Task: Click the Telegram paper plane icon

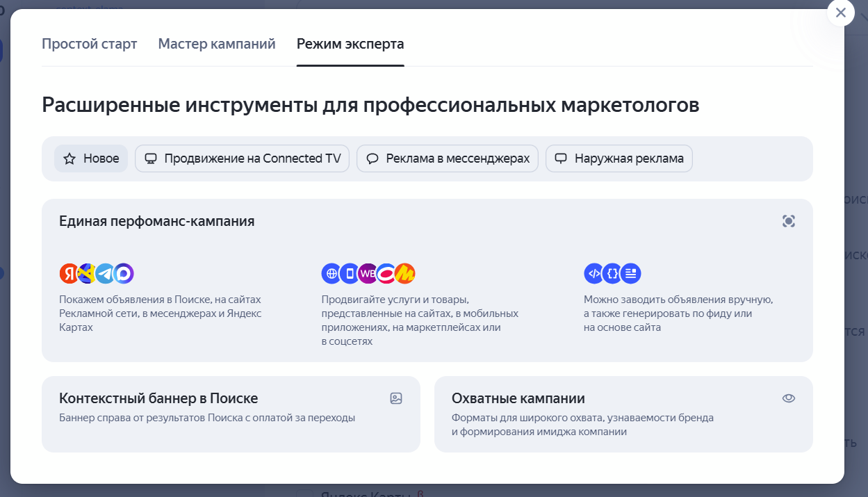Action: coord(105,273)
